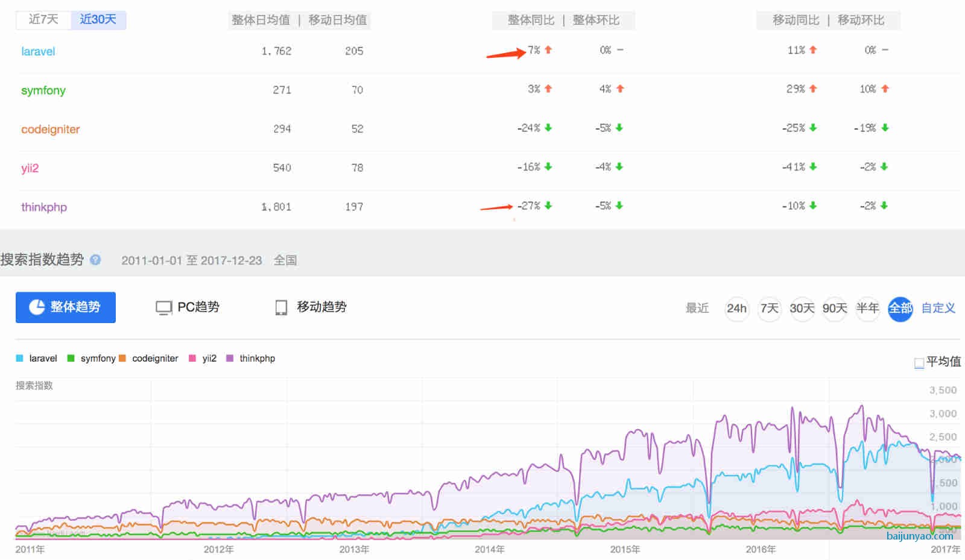Screen dimensions: 965x560
Task: Click laravel's 1,762 daily average value
Action: tap(276, 51)
